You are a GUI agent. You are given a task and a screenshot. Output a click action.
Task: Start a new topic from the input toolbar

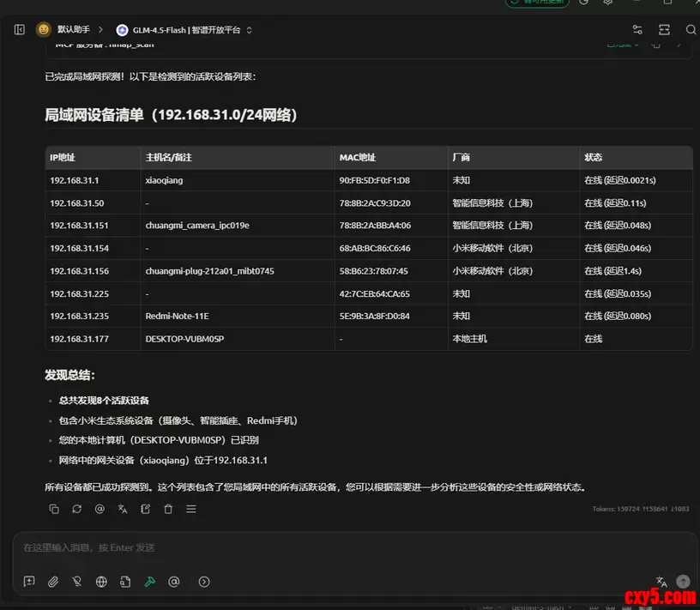tap(29, 582)
